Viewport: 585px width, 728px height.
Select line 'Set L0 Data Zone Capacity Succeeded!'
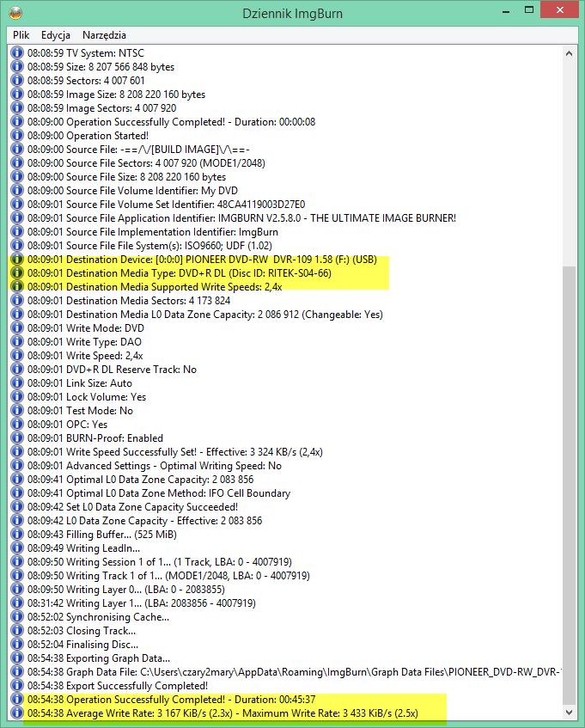[x=132, y=507]
